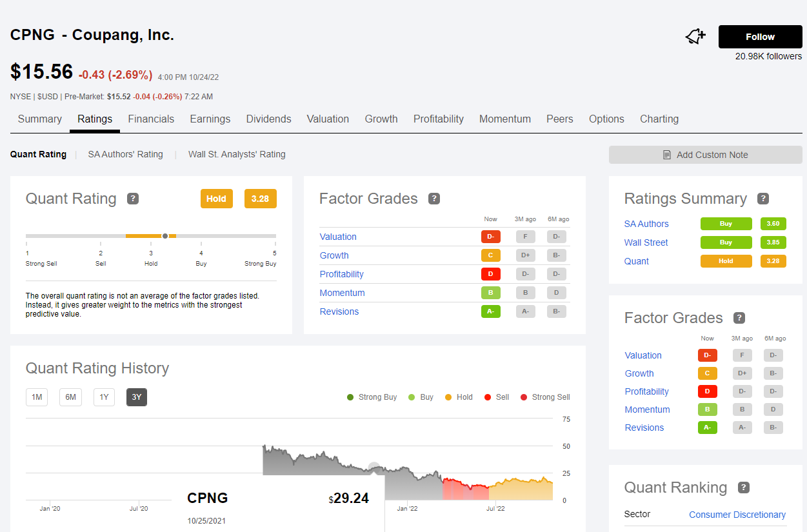Switch to the Financials tab

151,119
